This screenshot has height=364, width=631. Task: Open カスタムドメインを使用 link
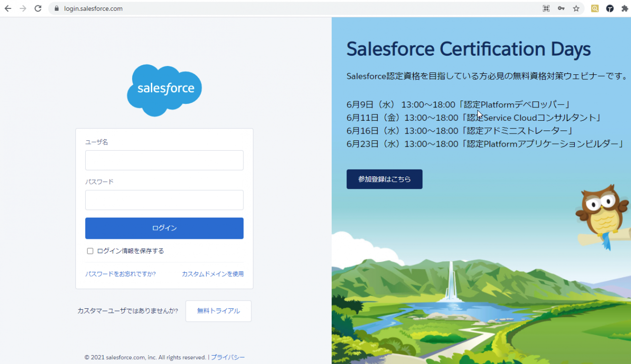coord(212,274)
